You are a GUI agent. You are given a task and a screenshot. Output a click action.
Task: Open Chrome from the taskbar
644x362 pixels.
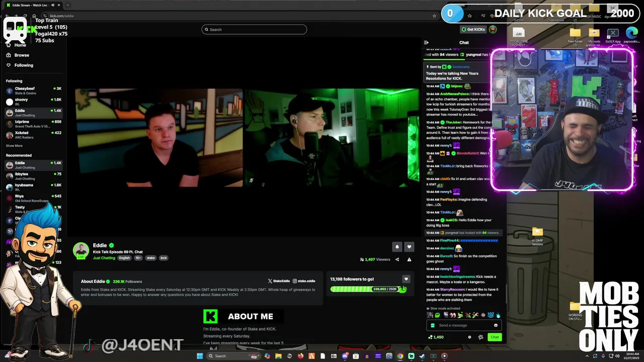[x=400, y=356]
